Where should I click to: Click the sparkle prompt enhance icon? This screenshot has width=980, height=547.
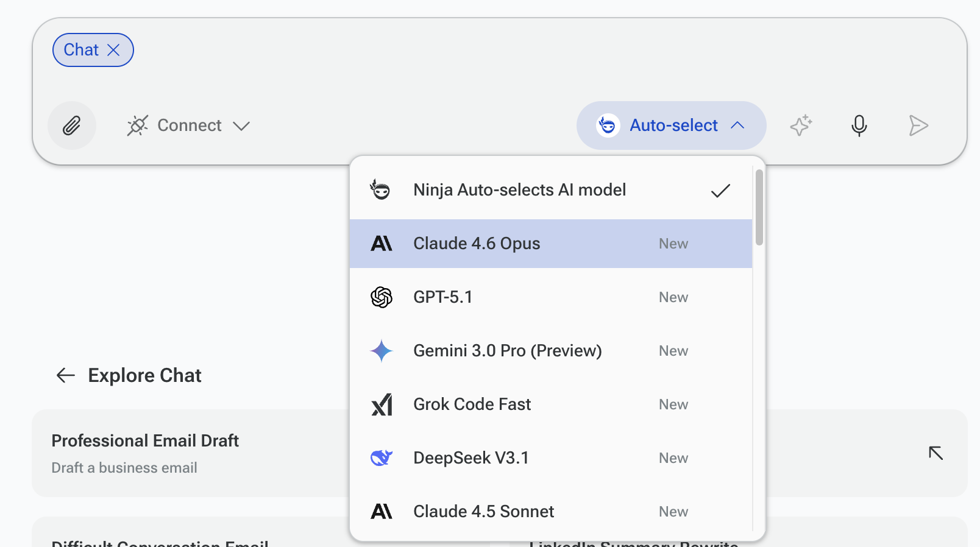pyautogui.click(x=801, y=125)
